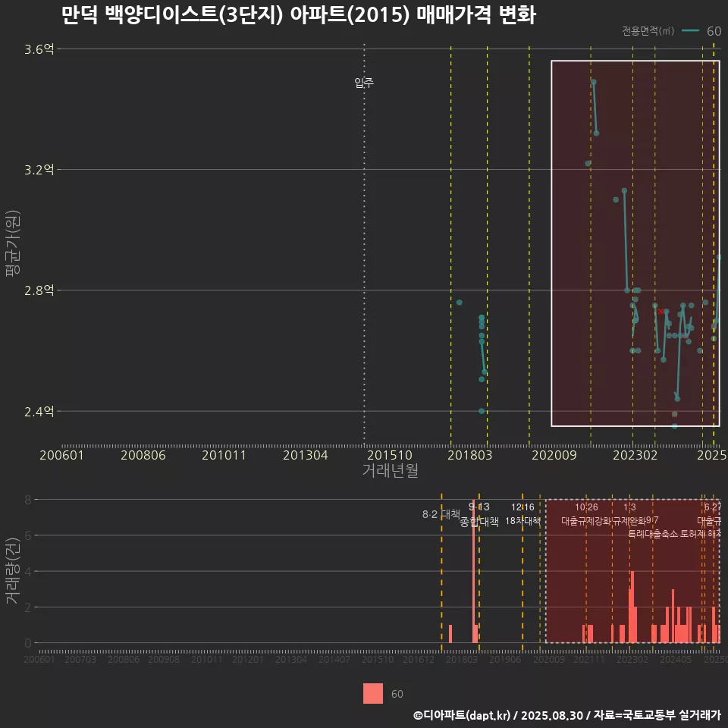This screenshot has height=728, width=728.
Task: Click the '9·13' policy date annotation
Action: coord(479,507)
